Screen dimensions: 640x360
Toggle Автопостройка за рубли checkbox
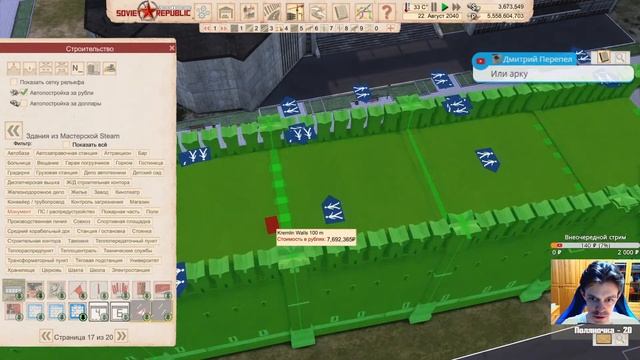pos(24,93)
